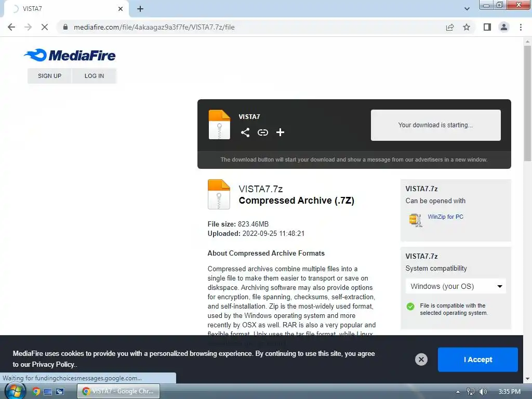Viewport: 532px width, 399px height.
Task: Bookmark this tab with star icon
Action: pos(467,27)
